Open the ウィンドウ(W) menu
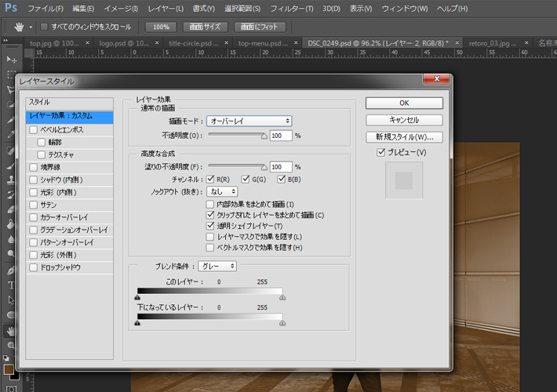The height and width of the screenshot is (392, 557). tap(405, 8)
